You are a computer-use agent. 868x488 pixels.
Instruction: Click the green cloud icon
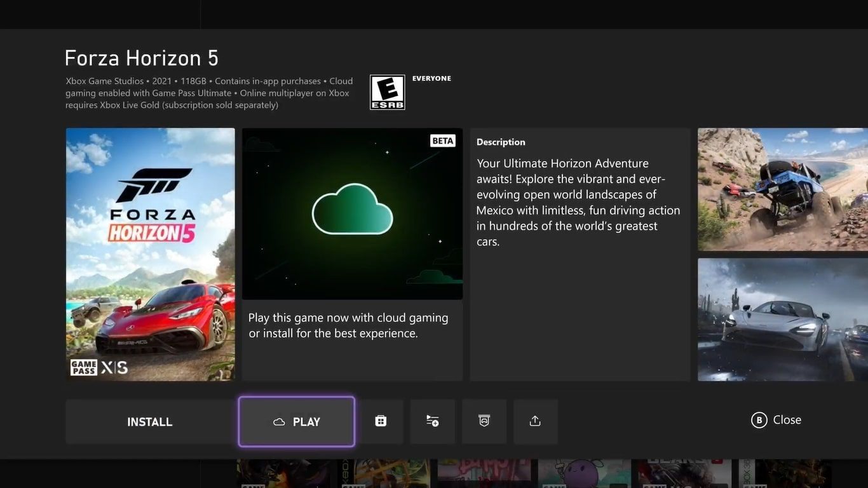click(x=353, y=209)
